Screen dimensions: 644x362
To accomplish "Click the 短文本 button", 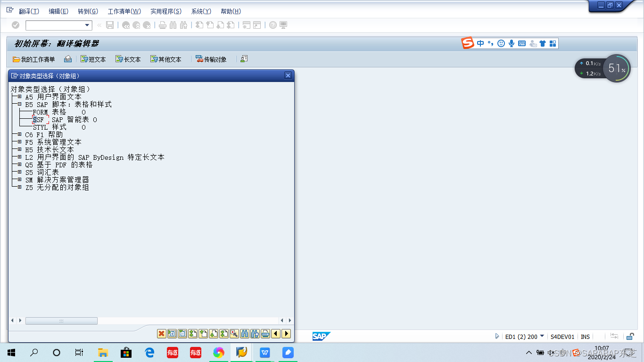I will (93, 59).
